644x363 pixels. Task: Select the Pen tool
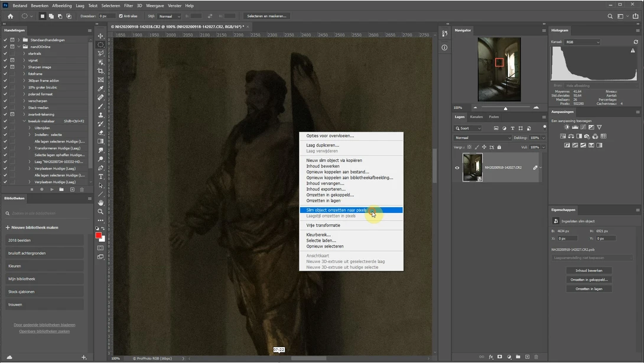click(x=100, y=168)
